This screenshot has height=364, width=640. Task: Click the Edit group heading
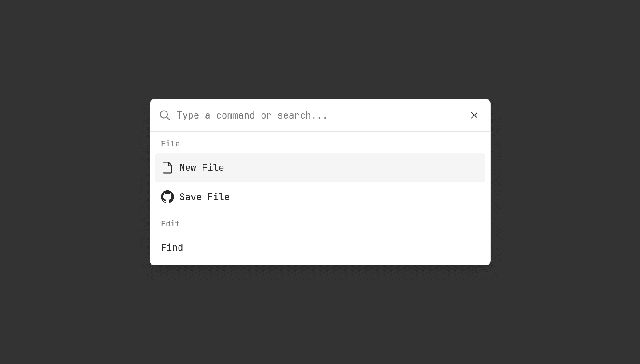coord(171,224)
